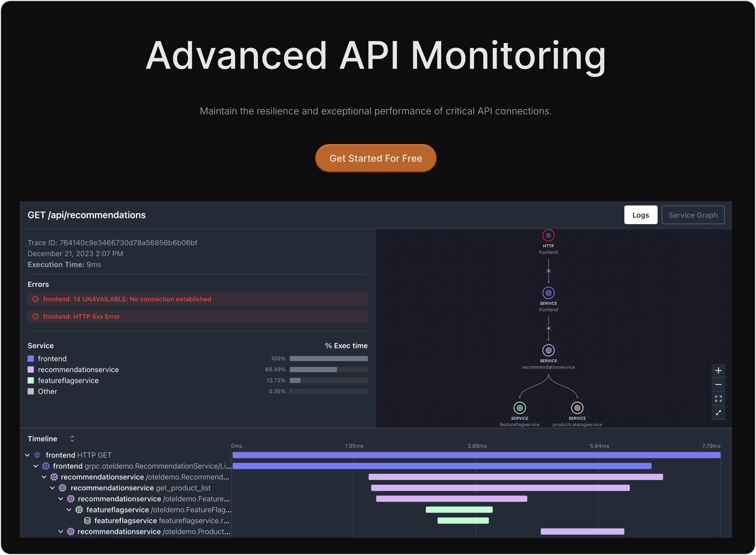Click globe icon on frontend HTTP GET row
Viewport: 756px width, 555px height.
tap(37, 455)
